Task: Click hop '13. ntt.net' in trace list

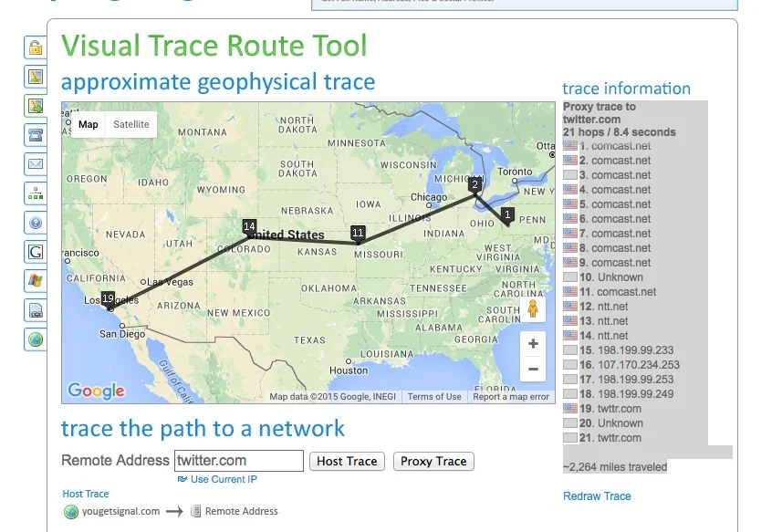Action: (603, 321)
